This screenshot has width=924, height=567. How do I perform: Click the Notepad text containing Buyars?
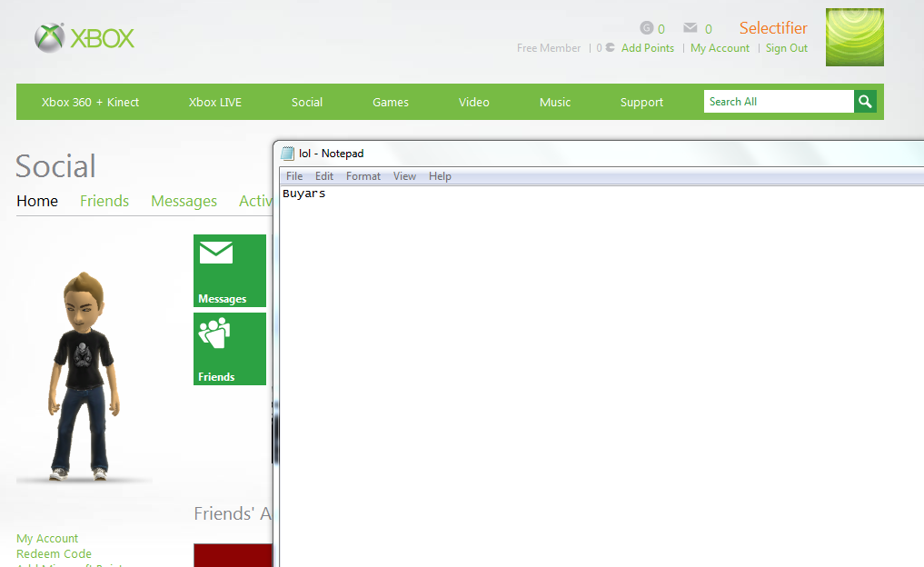pyautogui.click(x=304, y=194)
